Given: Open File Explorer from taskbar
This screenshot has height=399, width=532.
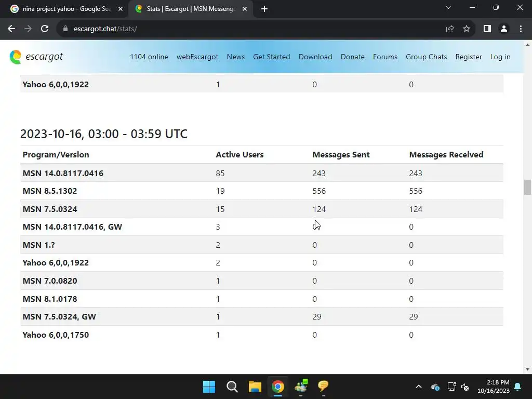Looking at the screenshot, I should pos(255,387).
